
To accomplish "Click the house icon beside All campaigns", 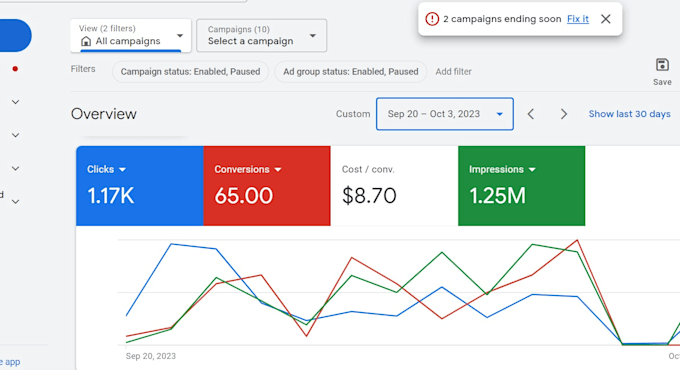I will [86, 41].
